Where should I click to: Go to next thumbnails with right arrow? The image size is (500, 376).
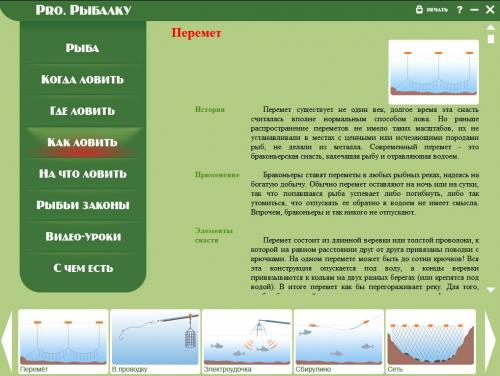(x=490, y=341)
